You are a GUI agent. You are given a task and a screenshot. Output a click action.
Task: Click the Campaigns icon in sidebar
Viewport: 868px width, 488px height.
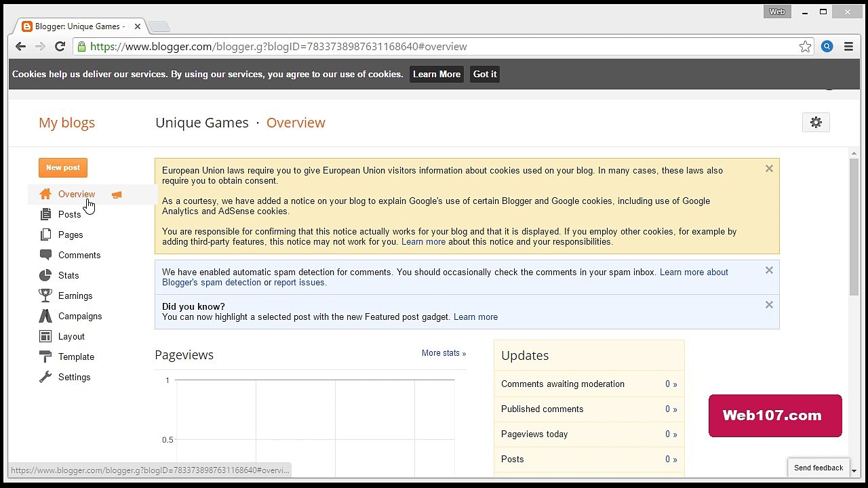[45, 317]
